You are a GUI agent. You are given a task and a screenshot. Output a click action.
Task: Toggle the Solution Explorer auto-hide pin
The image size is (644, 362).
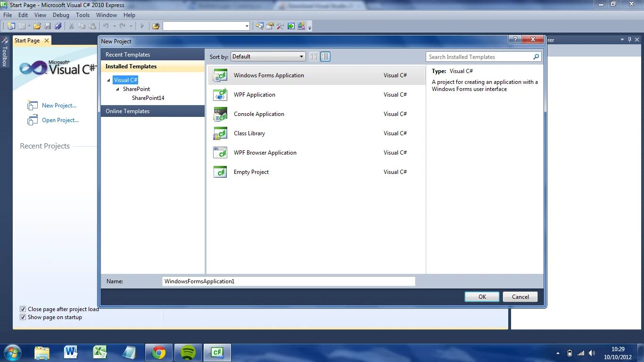(629, 40)
